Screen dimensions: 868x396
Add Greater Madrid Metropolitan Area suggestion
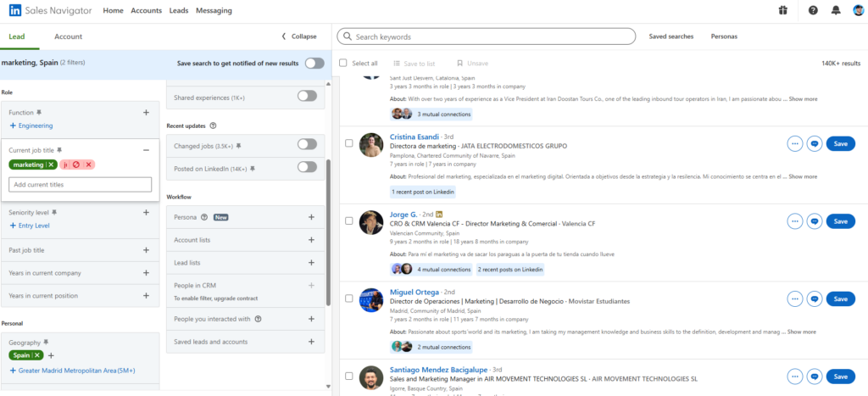[x=72, y=370]
